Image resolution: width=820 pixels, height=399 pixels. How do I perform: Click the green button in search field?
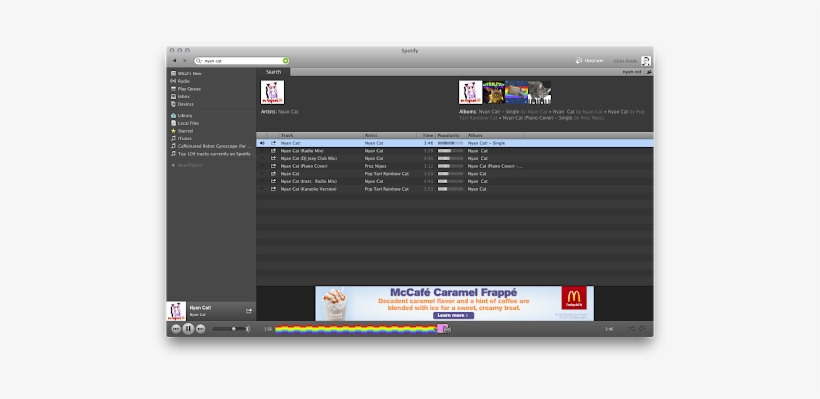coord(286,61)
